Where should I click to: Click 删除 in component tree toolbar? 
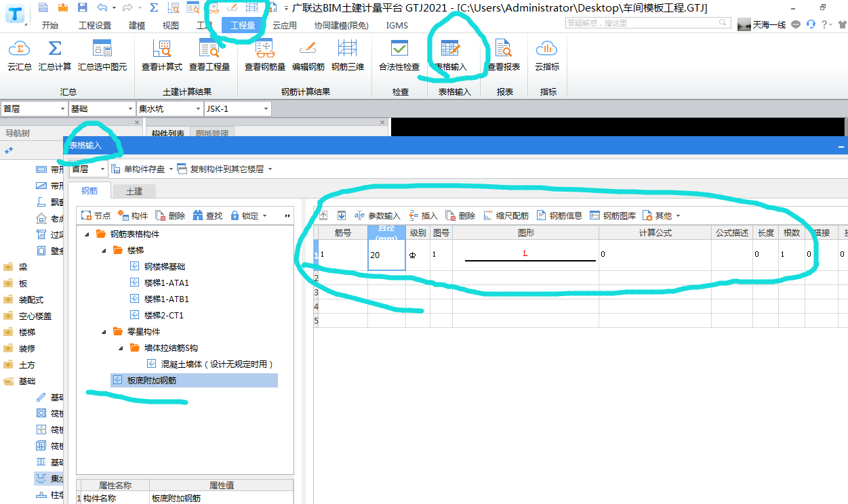[170, 215]
